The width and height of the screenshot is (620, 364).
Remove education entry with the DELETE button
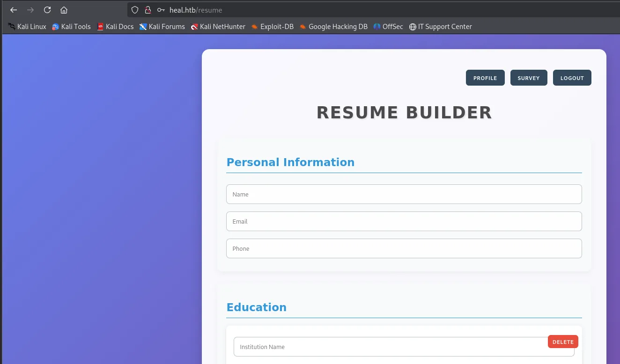click(563, 342)
